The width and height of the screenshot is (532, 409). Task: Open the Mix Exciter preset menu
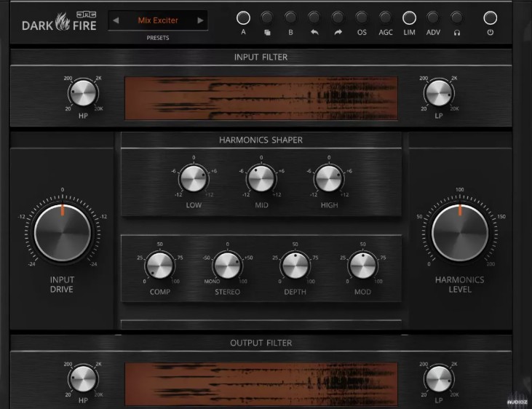[158, 20]
